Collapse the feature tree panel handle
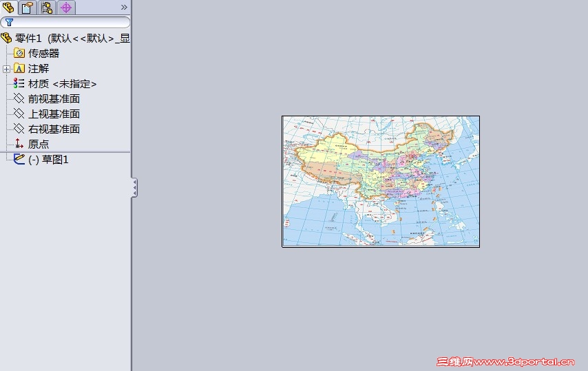Screen dimensions: 588x371 135,187
